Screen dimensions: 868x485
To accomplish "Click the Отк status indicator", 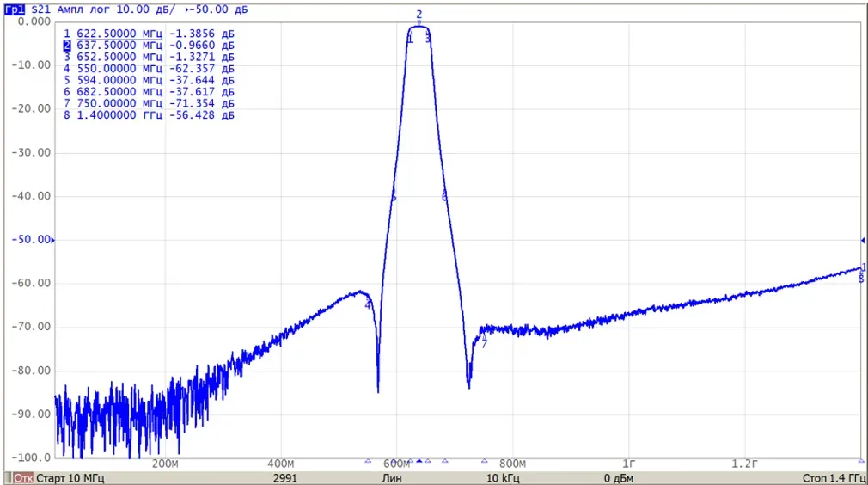I will (23, 478).
